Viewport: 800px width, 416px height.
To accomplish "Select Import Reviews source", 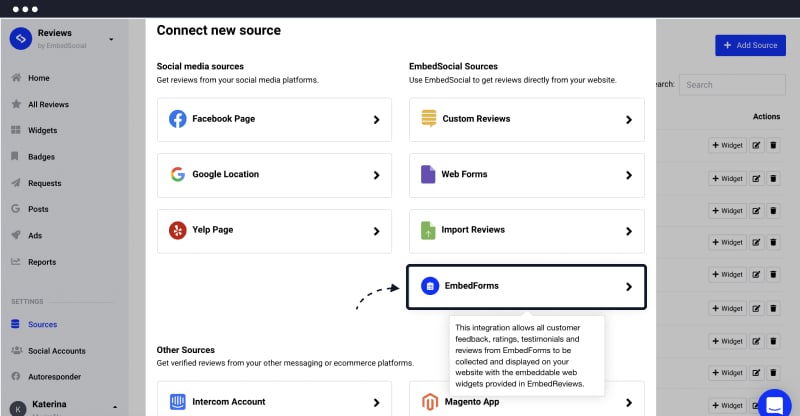I will click(527, 231).
